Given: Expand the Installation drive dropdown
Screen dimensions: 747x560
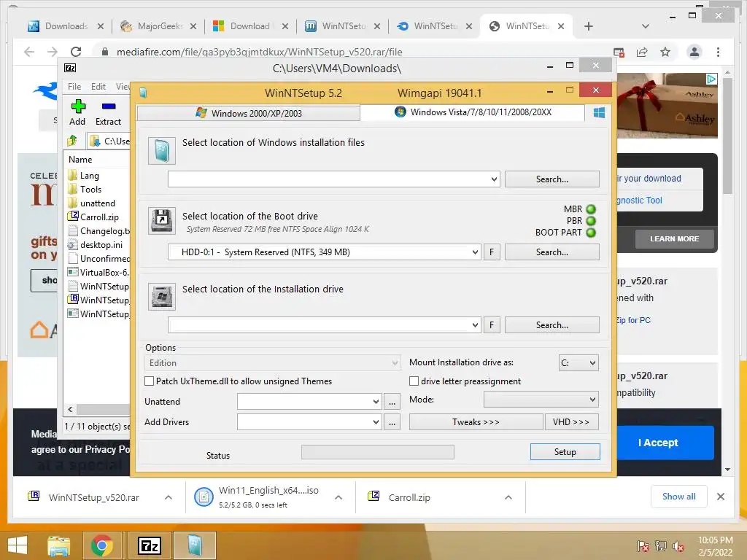Looking at the screenshot, I should coord(475,324).
